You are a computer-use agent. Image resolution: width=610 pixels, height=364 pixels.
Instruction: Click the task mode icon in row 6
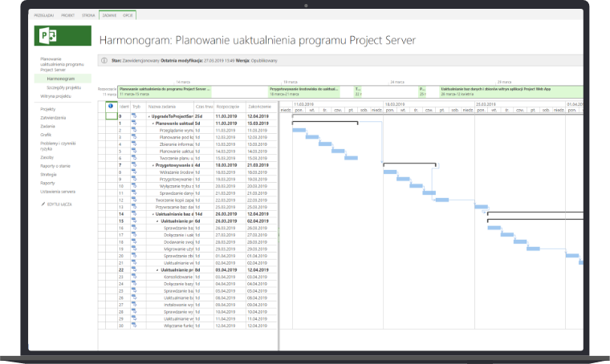click(134, 158)
